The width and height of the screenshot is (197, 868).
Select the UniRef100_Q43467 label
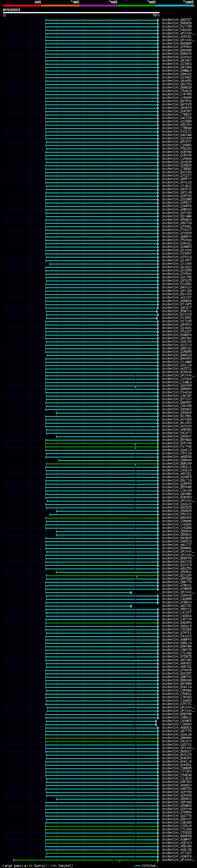(x=177, y=60)
